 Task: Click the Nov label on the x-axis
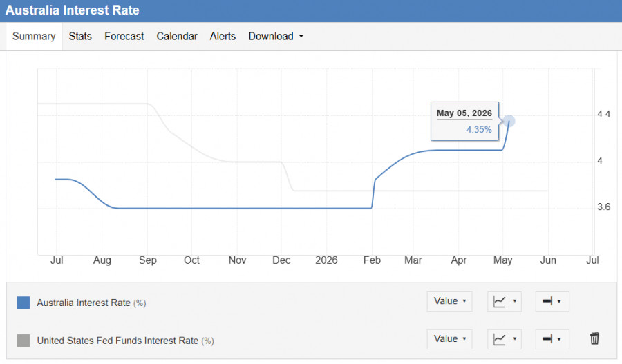(237, 260)
